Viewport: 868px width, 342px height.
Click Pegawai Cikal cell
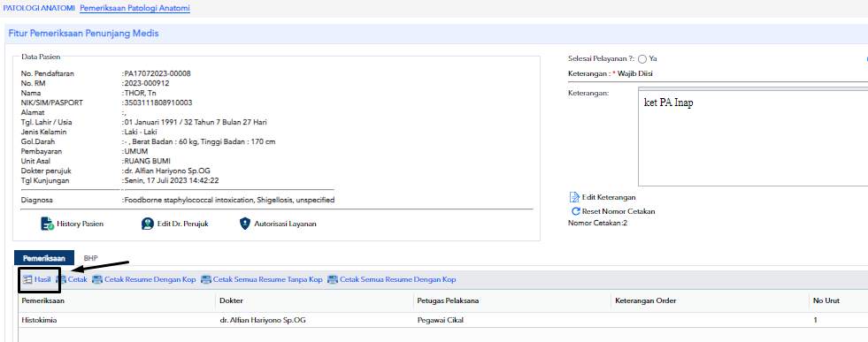click(441, 320)
